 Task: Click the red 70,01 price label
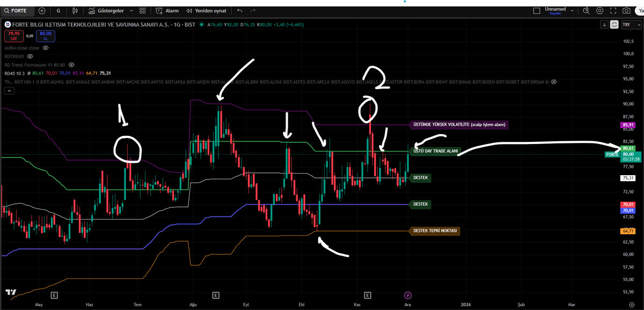(x=628, y=205)
